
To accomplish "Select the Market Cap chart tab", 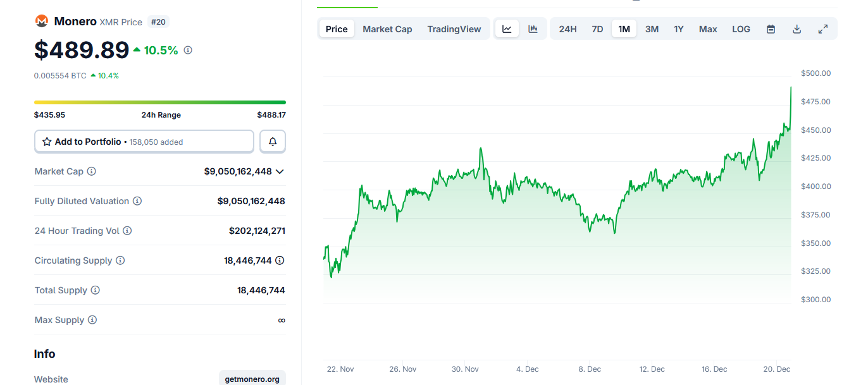I will pyautogui.click(x=387, y=29).
